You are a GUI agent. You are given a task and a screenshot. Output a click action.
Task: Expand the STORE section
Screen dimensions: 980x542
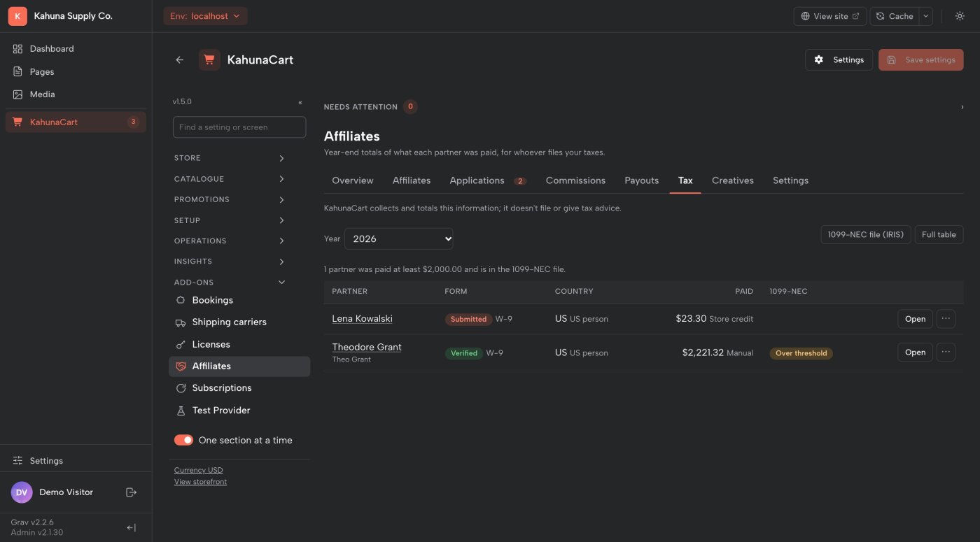pyautogui.click(x=230, y=158)
